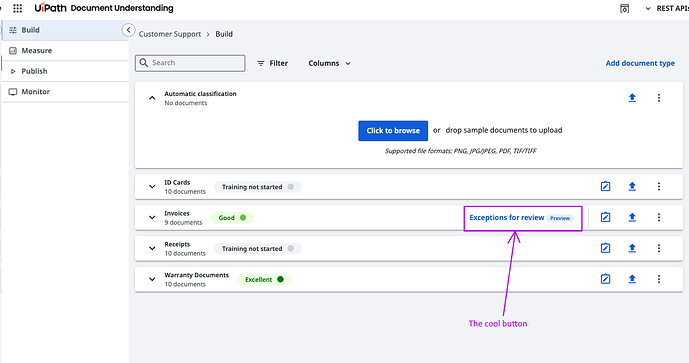689x363 pixels.
Task: Click the Document Understanding title
Action: [122, 8]
